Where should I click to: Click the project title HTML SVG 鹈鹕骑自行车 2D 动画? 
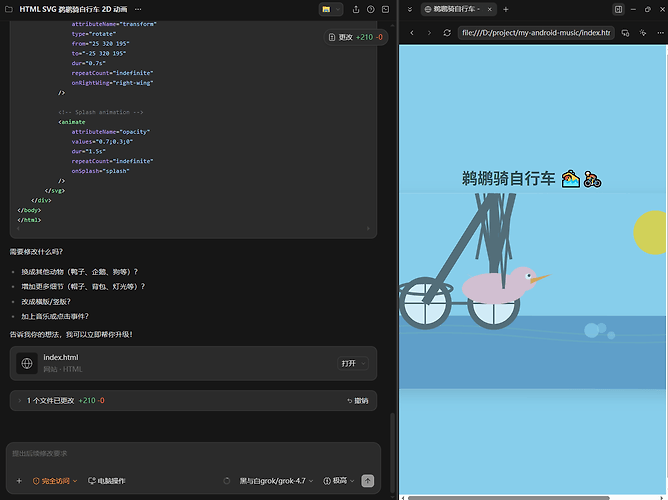[73, 9]
